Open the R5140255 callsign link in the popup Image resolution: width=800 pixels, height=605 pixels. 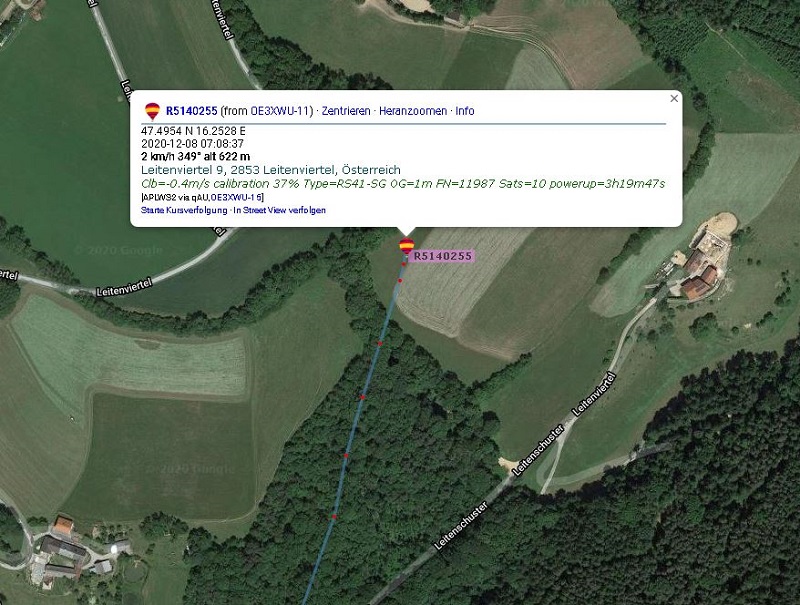pos(191,111)
